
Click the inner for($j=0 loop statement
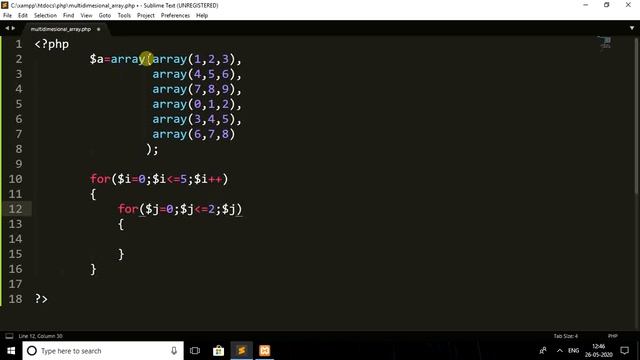180,209
